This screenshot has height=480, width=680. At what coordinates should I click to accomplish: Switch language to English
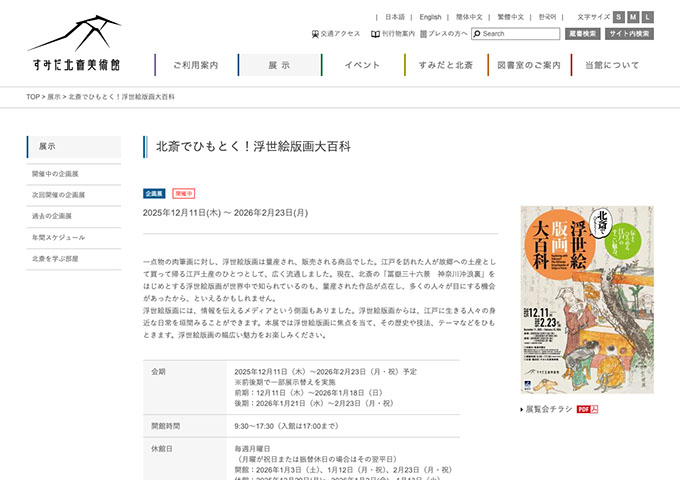pyautogui.click(x=430, y=17)
